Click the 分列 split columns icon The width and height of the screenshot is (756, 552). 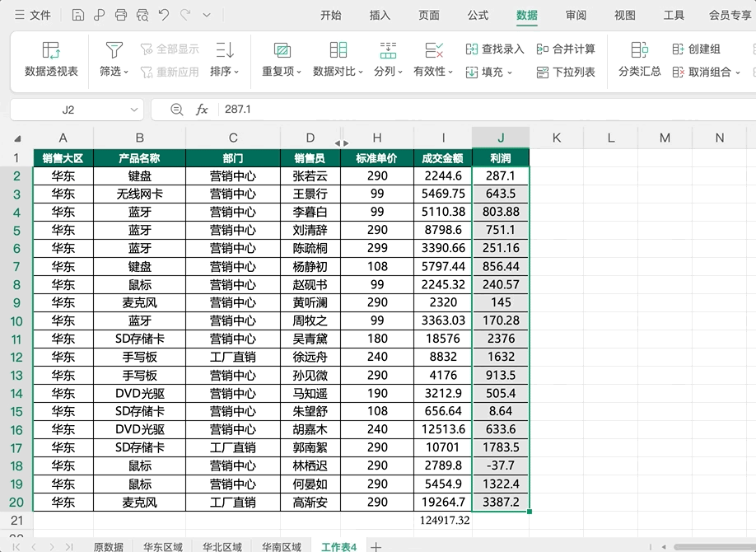pyautogui.click(x=388, y=50)
